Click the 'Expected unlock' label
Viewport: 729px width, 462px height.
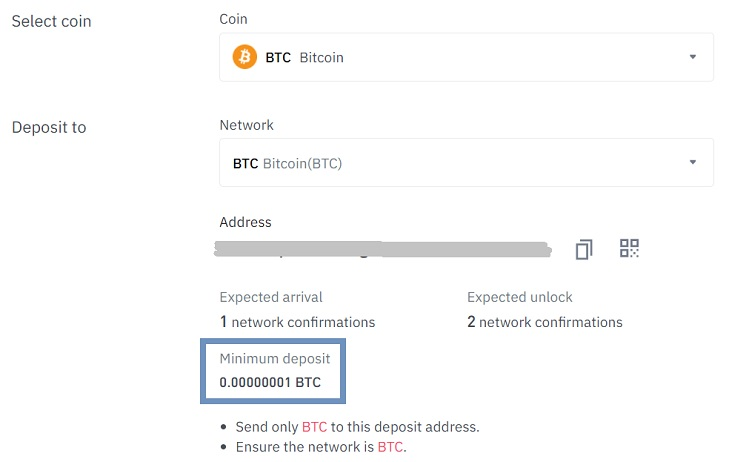[519, 297]
